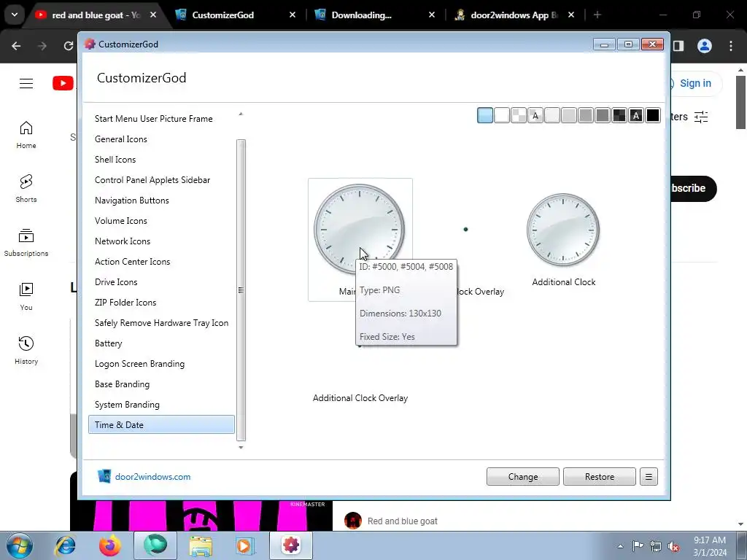The image size is (747, 560).
Task: Select the light blue preview background swatch
Action: [485, 115]
